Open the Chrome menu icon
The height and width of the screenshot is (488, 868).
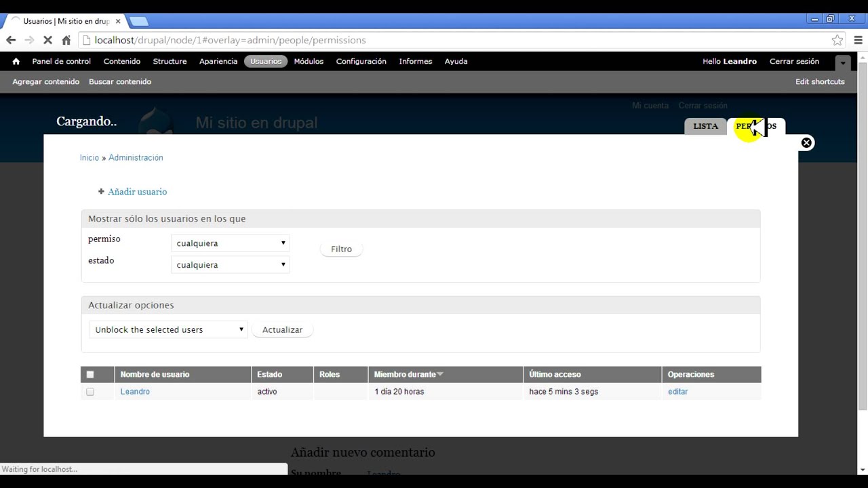[859, 40]
